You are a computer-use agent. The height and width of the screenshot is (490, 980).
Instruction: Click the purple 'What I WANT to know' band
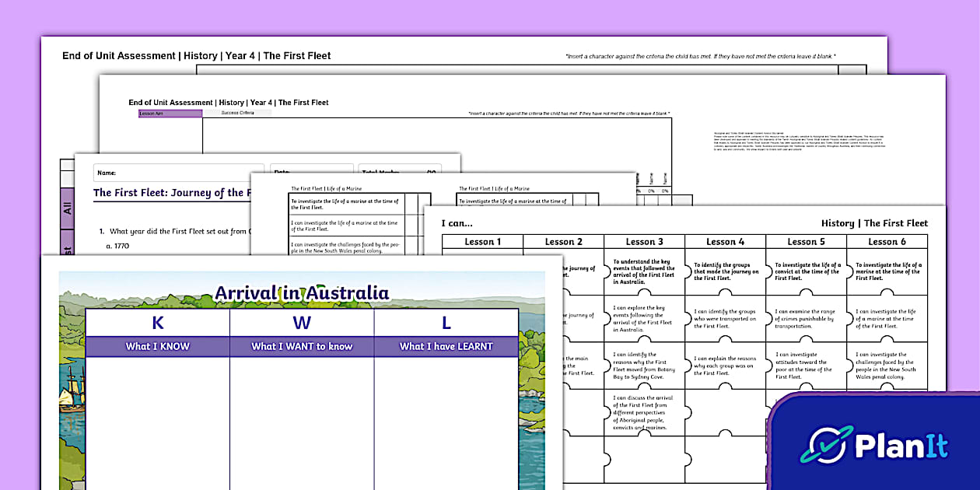click(x=301, y=345)
